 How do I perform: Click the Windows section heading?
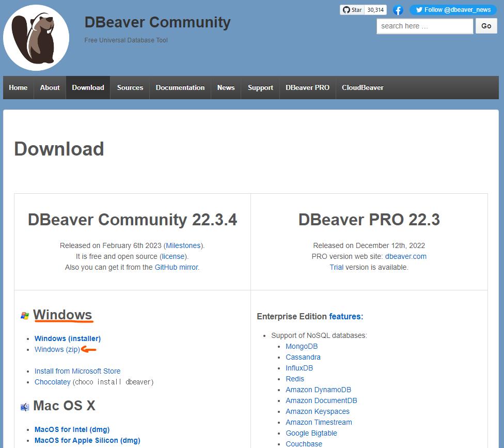tap(62, 315)
